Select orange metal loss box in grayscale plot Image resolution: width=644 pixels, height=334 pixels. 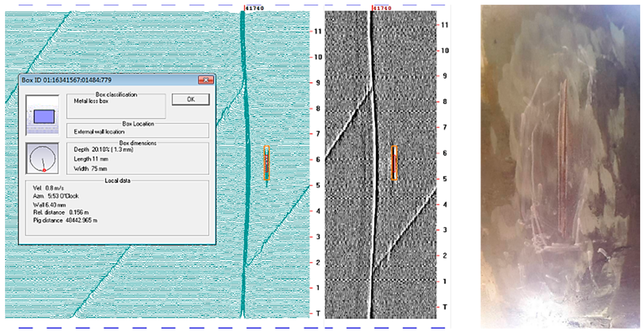pos(394,163)
